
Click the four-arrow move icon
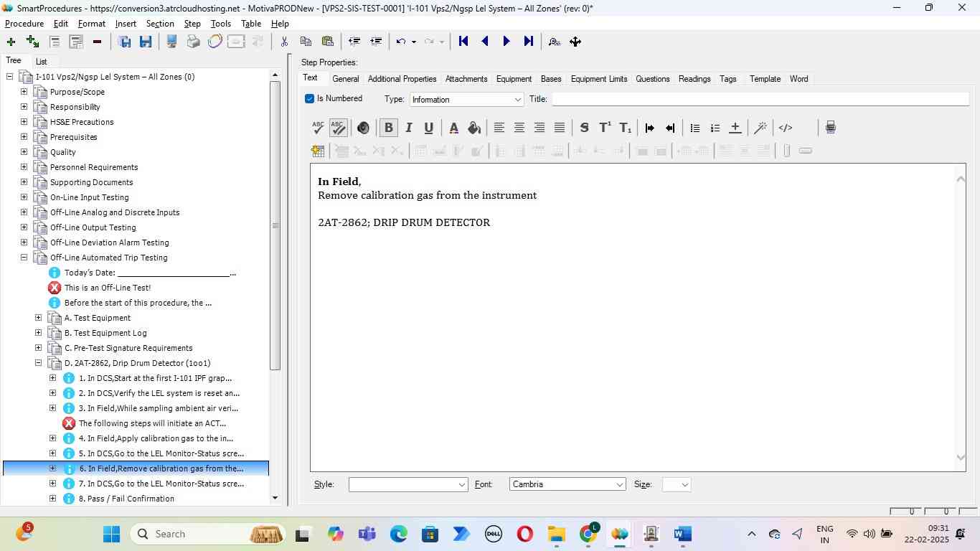(575, 42)
